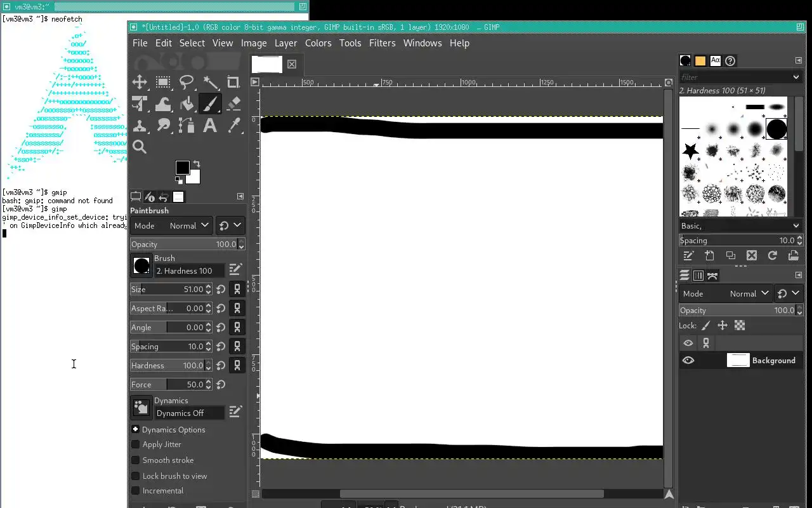Select the Free Select lasso tool
The image size is (812, 508).
click(187, 82)
